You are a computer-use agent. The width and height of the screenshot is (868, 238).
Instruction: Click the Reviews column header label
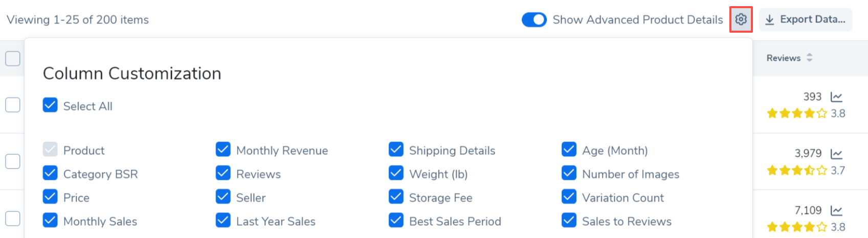coord(783,58)
